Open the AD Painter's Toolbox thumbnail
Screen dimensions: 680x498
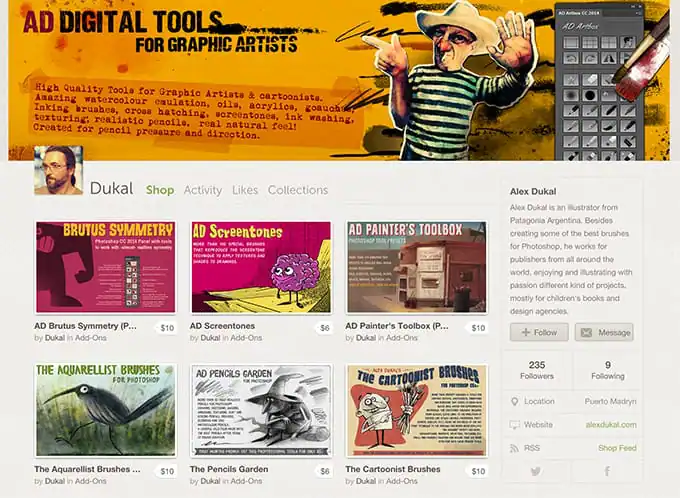417,267
